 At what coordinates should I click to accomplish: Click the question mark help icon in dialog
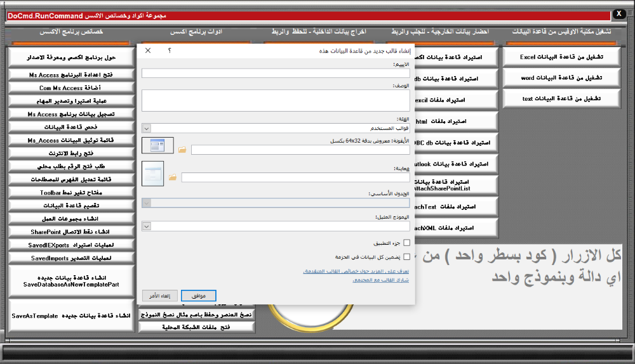tap(170, 50)
